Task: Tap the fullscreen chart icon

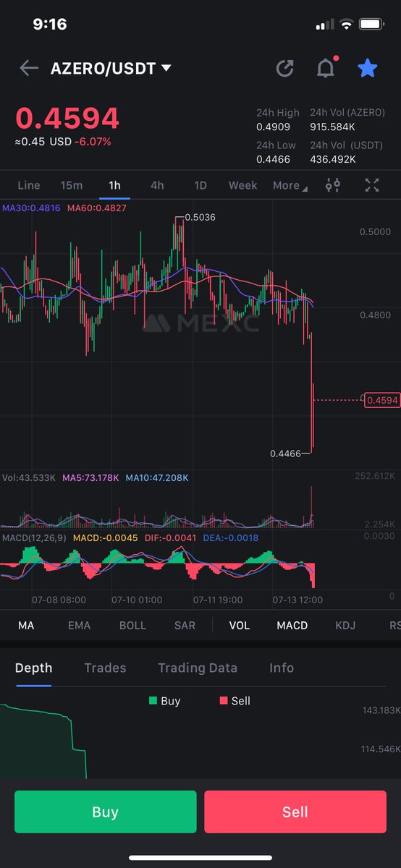Action: pyautogui.click(x=372, y=185)
